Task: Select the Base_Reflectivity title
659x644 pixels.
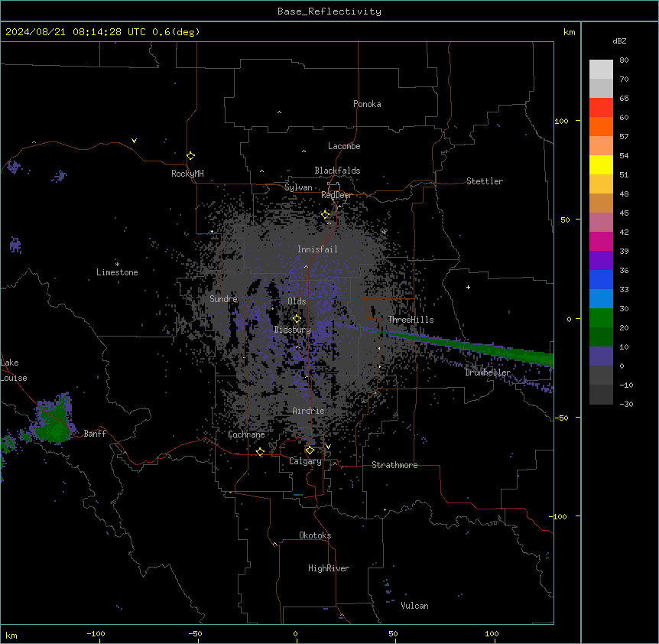Action: pos(329,11)
